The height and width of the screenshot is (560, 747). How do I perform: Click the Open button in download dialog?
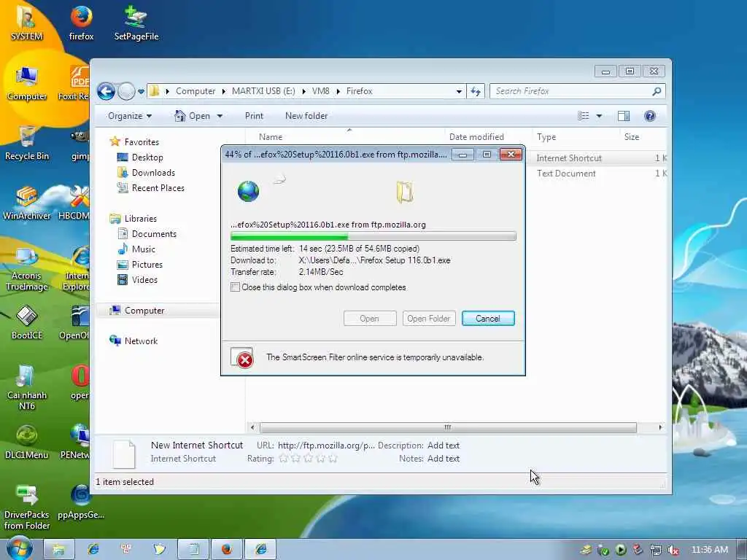[370, 319]
